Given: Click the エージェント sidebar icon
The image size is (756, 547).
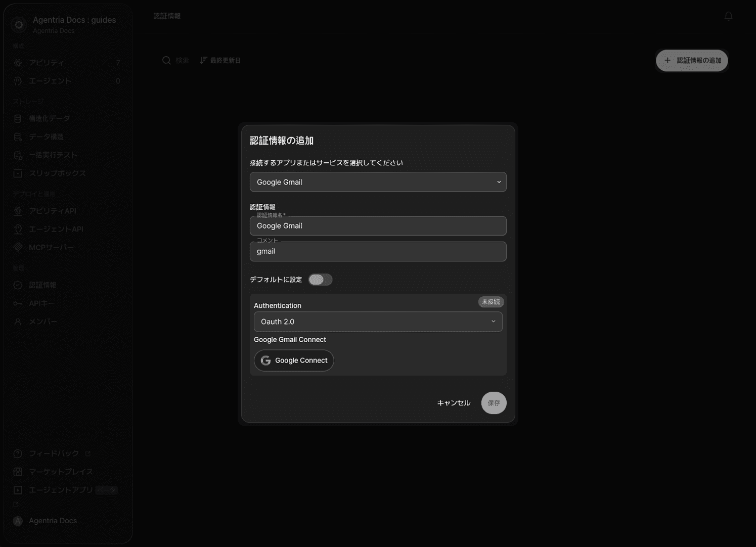Looking at the screenshot, I should click(18, 81).
